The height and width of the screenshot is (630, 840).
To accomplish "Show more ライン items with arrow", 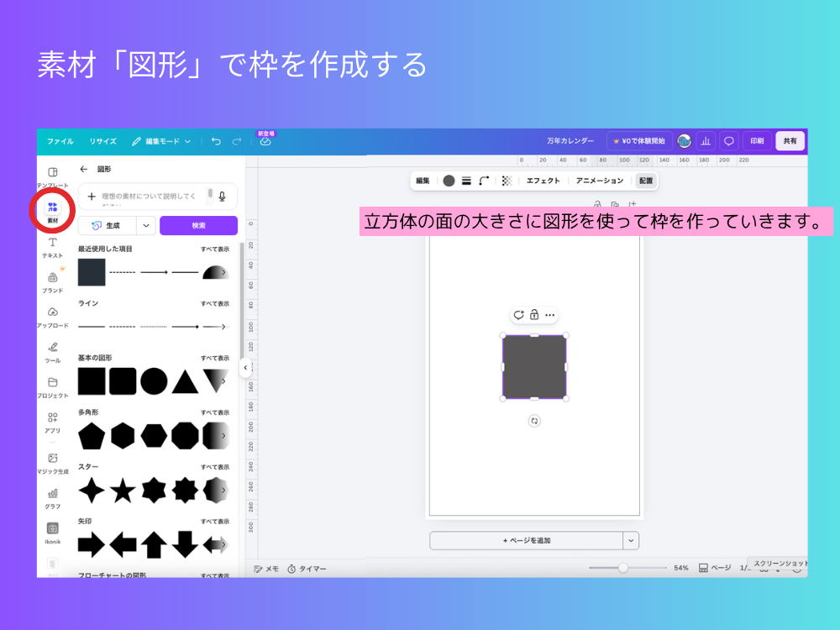I will pos(223,327).
